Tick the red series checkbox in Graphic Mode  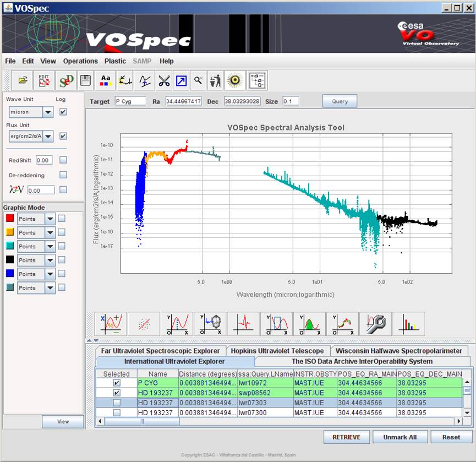coord(62,219)
